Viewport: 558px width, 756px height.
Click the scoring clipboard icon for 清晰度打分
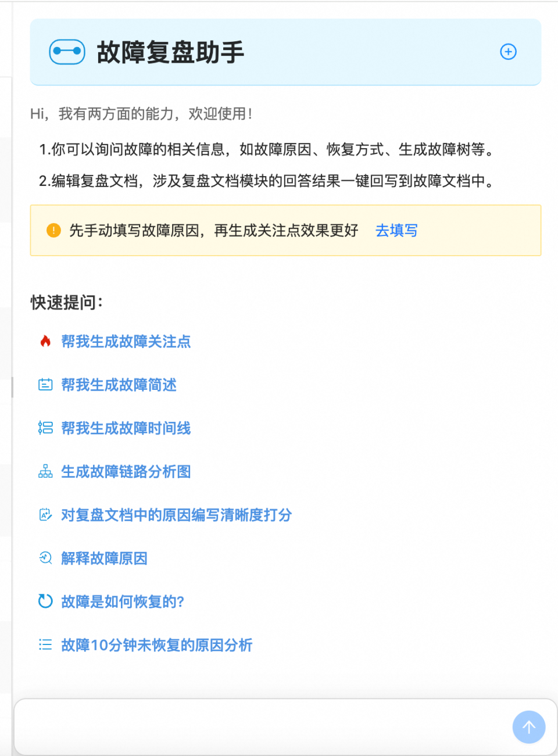(45, 515)
